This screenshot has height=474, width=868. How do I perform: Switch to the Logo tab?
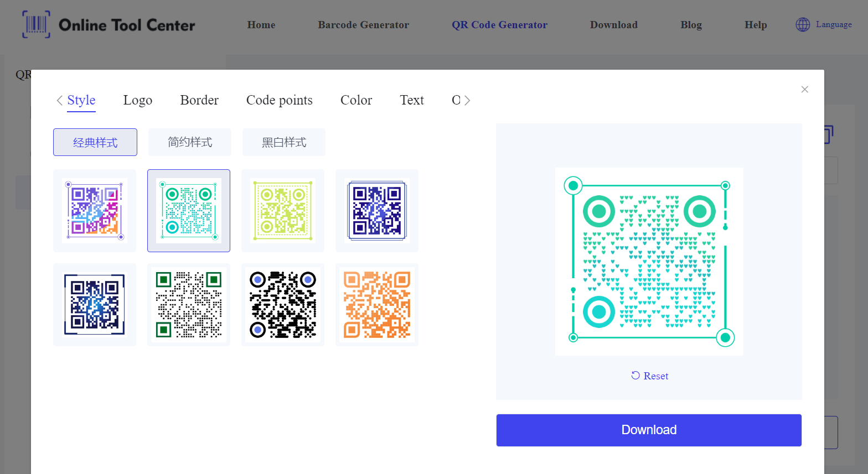(138, 100)
